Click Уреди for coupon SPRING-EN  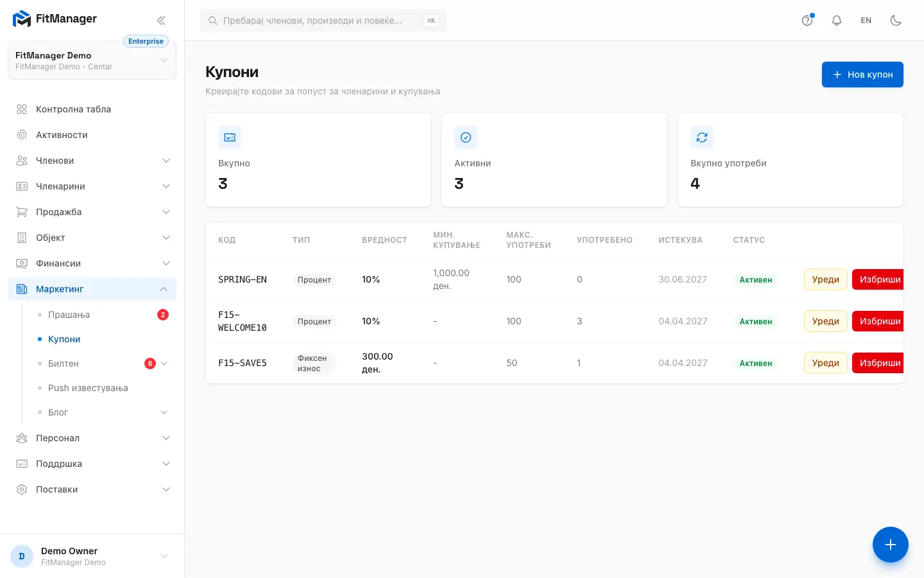pyautogui.click(x=826, y=279)
